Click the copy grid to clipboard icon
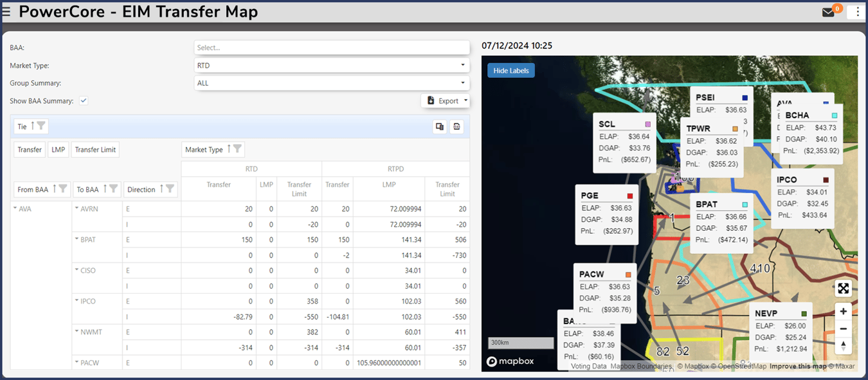This screenshot has width=868, height=380. point(440,127)
